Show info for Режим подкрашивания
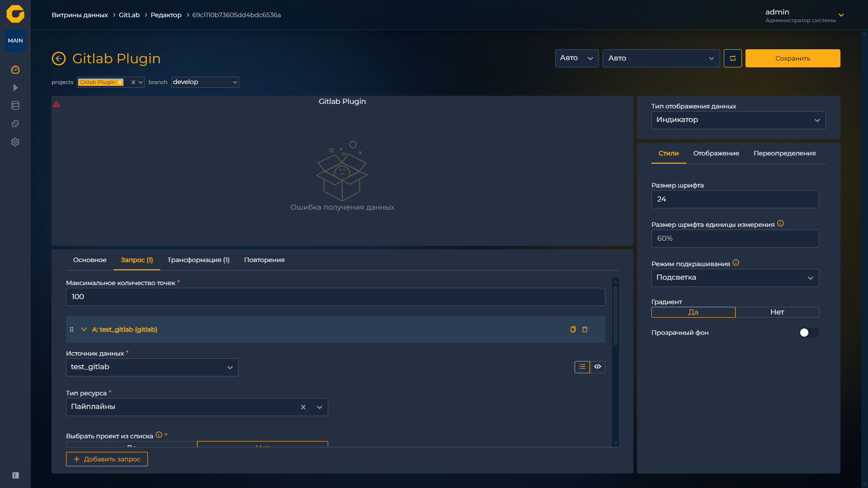The width and height of the screenshot is (868, 488). [x=736, y=263]
